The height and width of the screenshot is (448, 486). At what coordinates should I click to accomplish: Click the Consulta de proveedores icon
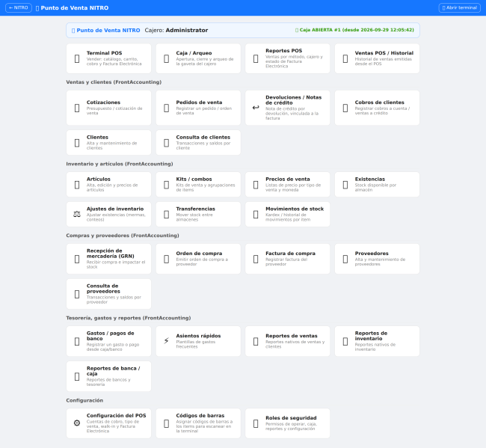coord(77,294)
